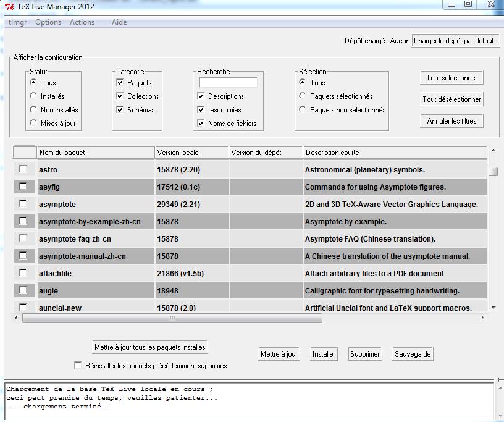Open the Aide menu

(119, 22)
